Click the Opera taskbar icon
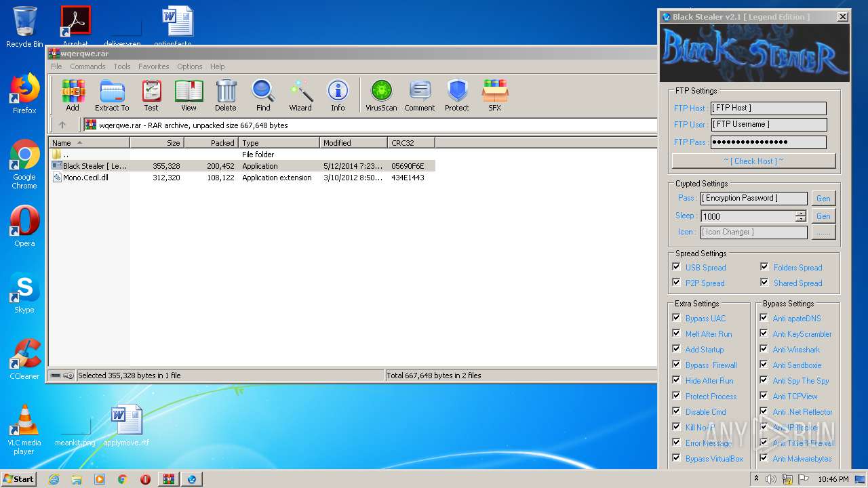Viewport: 868px width, 488px height. (145, 479)
